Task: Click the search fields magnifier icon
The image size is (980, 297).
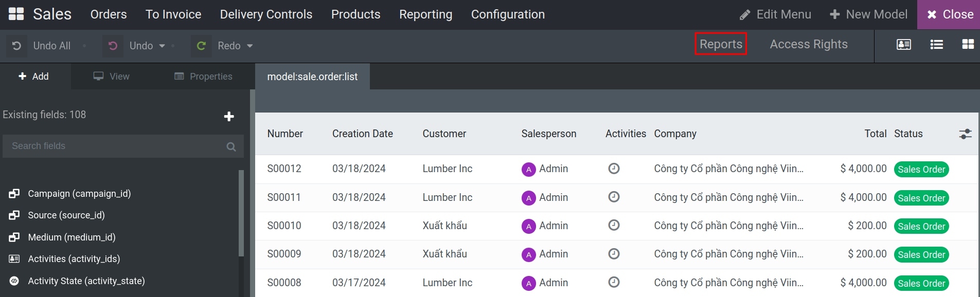Action: (x=231, y=147)
